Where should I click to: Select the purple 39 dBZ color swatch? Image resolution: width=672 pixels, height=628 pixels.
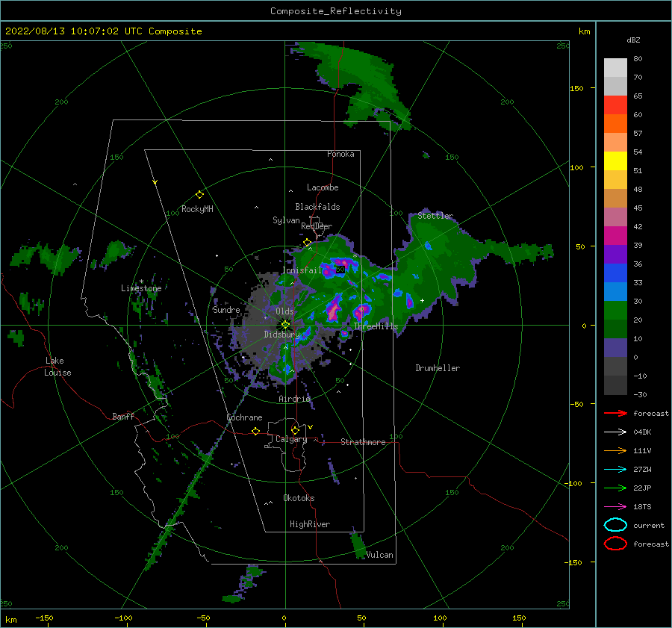615,254
